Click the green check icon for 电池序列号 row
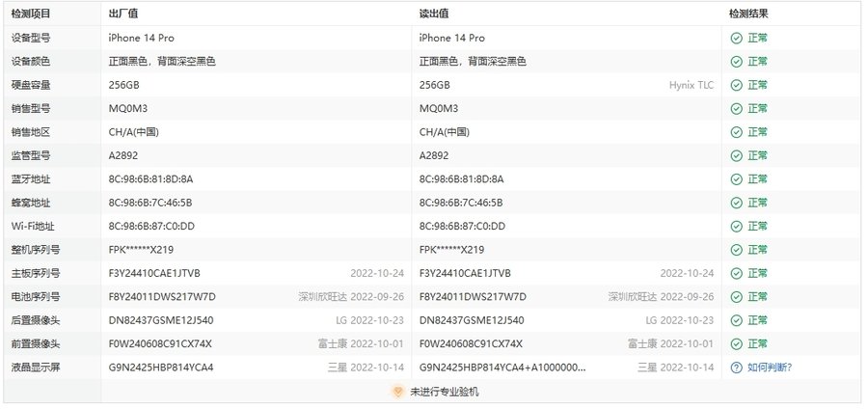Screen dimensions: 868x409 click(736, 297)
